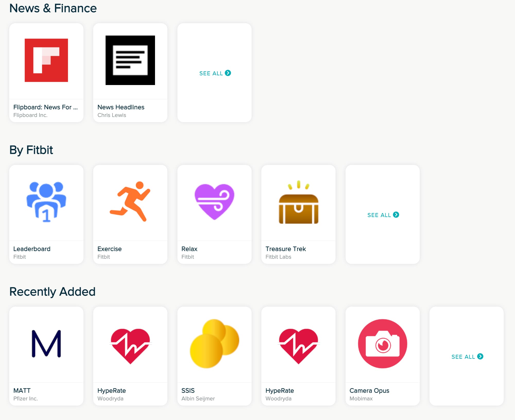
Task: Click SEE ALL in By Fitbit section
Action: point(383,215)
